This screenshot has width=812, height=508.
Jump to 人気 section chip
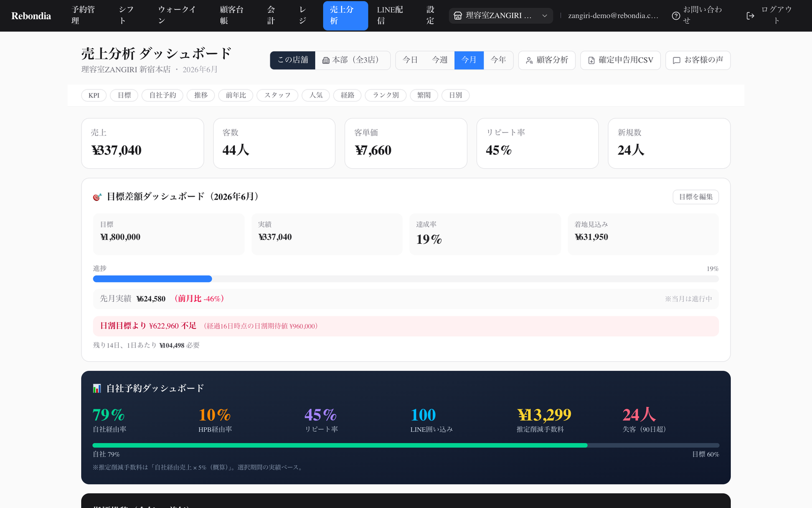pos(316,95)
